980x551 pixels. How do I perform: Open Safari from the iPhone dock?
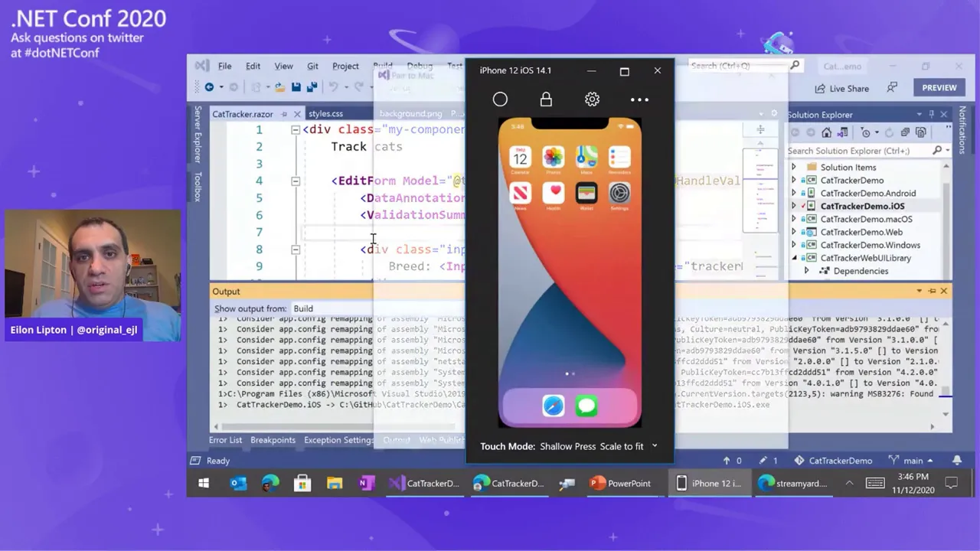553,406
